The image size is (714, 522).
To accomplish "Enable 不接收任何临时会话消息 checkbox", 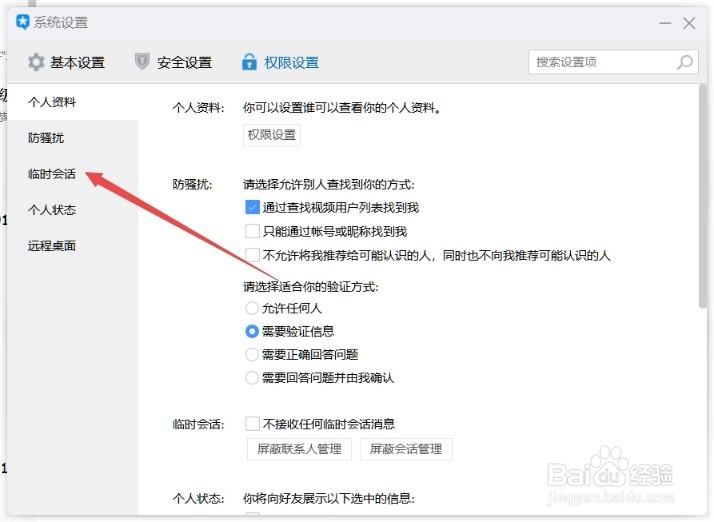I will click(x=252, y=424).
